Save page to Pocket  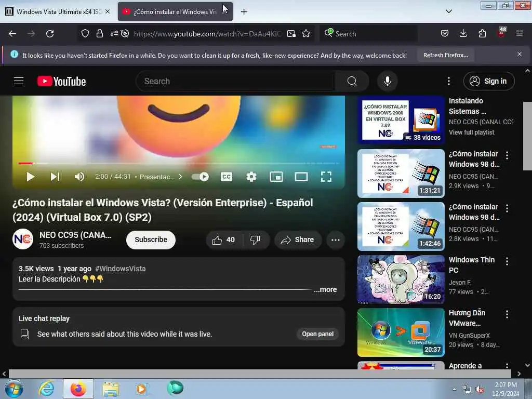click(x=445, y=33)
